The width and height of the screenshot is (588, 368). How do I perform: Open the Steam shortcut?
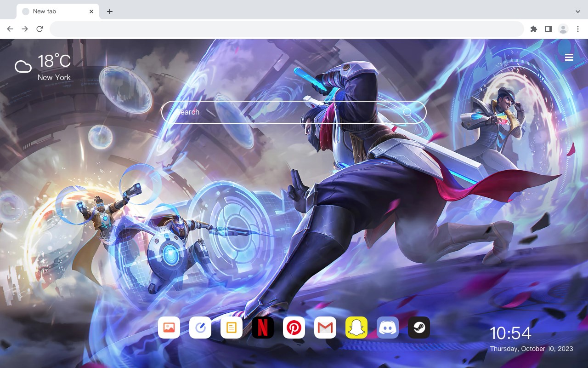(419, 328)
